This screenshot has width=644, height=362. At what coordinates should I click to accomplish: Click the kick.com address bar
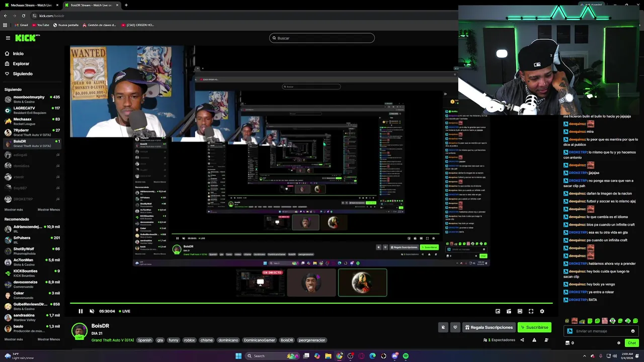coord(242,16)
